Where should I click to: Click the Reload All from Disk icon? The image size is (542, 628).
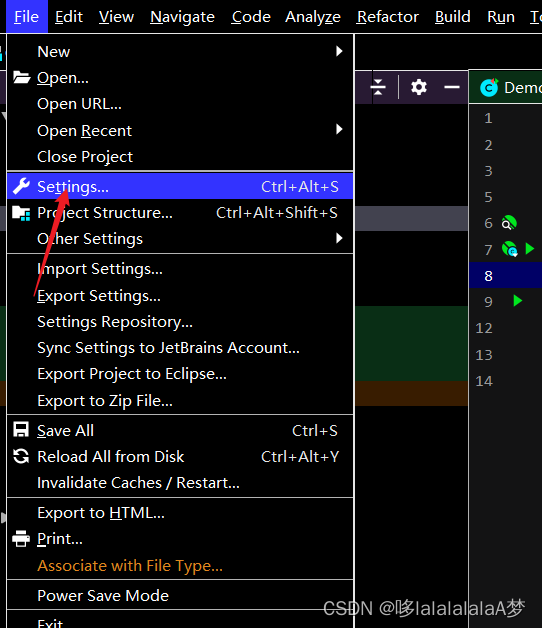click(21, 456)
